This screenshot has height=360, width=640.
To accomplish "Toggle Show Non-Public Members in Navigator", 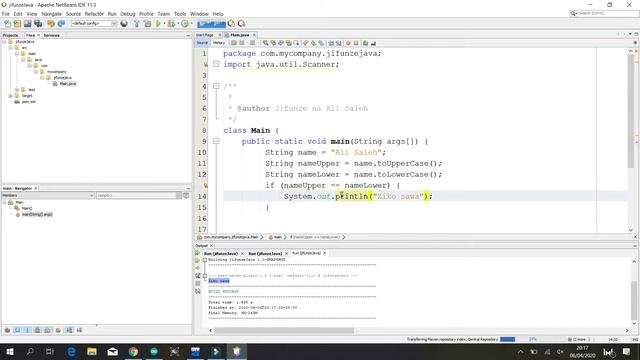I will pyautogui.click(x=38, y=330).
